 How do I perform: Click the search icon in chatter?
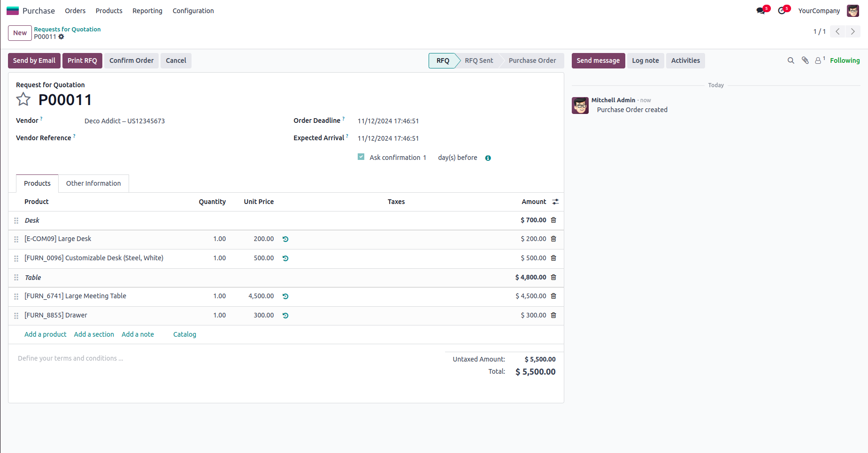791,60
